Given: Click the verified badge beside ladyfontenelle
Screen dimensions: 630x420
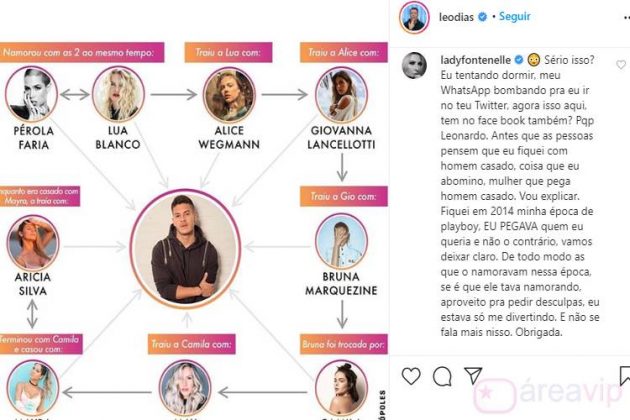Looking at the screenshot, I should point(519,59).
